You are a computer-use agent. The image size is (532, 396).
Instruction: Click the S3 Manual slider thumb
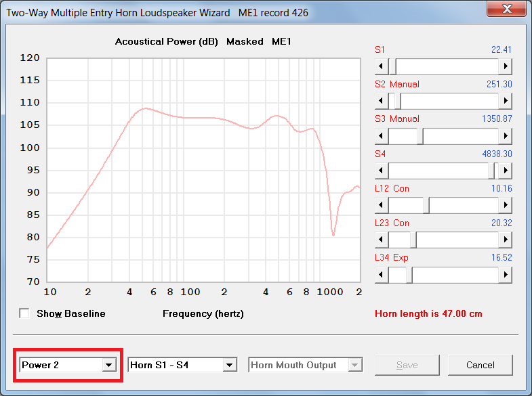(420, 136)
